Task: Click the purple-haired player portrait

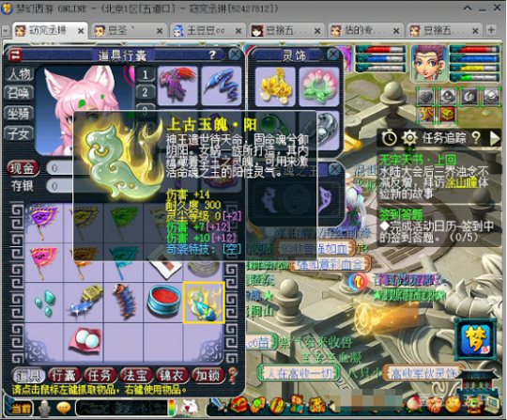Action: tap(429, 63)
